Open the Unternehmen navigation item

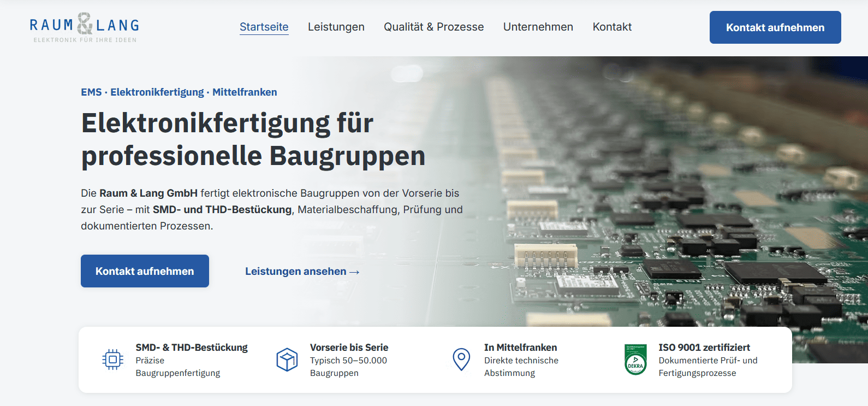point(538,27)
